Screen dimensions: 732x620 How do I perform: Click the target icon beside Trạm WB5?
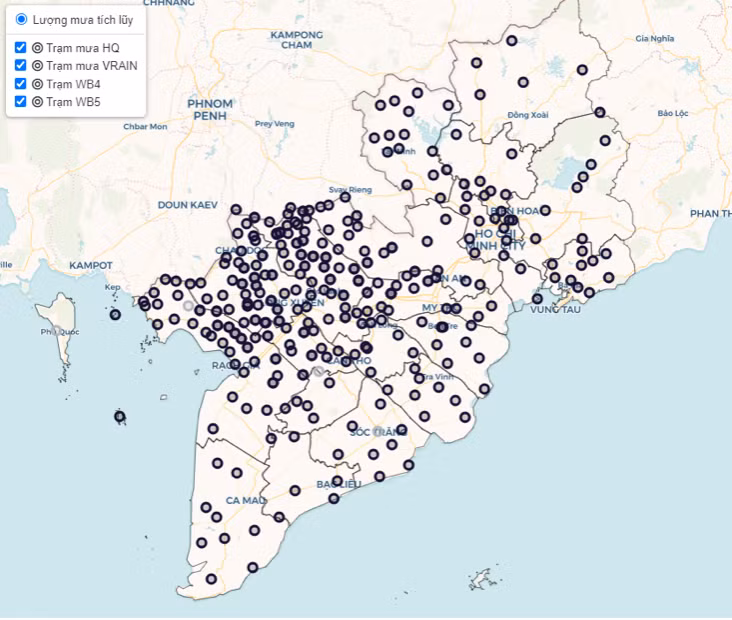pos(38,101)
